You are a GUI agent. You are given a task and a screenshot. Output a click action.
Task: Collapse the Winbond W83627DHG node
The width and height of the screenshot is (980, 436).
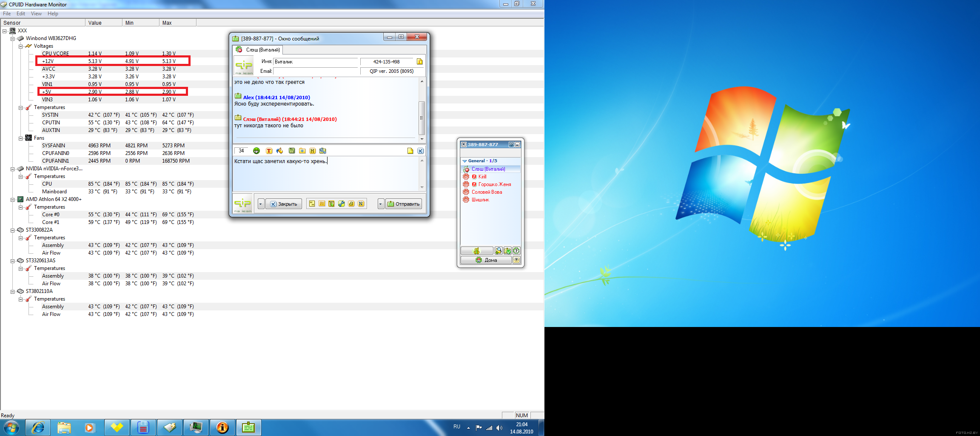pyautogui.click(x=12, y=38)
